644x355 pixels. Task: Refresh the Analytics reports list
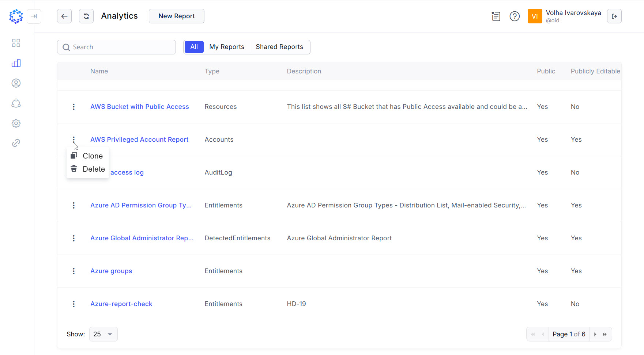coord(86,16)
